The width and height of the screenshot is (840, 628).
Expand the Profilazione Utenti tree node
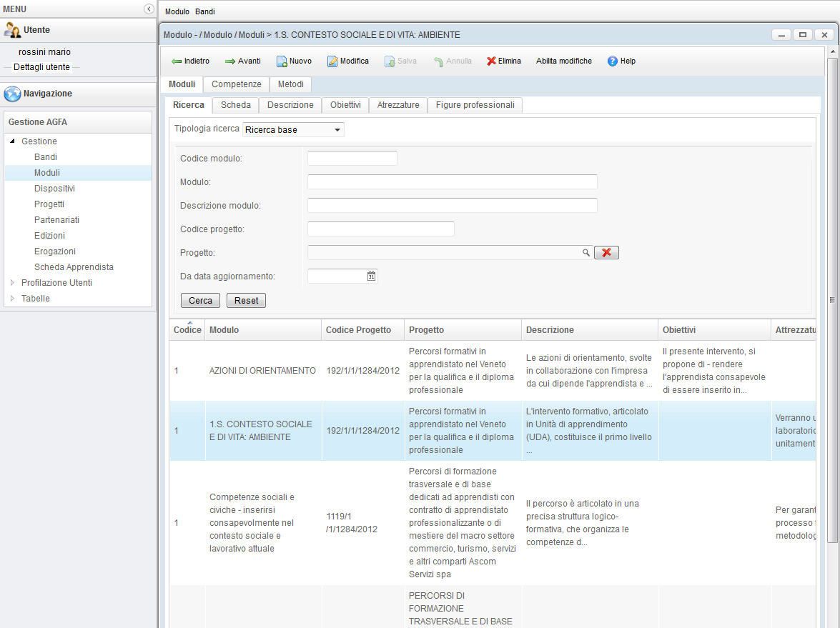12,283
